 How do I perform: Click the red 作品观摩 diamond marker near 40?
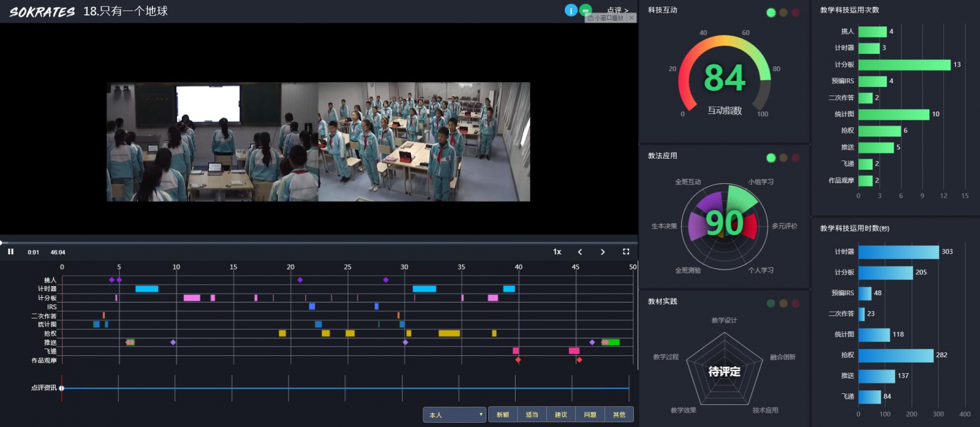[518, 360]
